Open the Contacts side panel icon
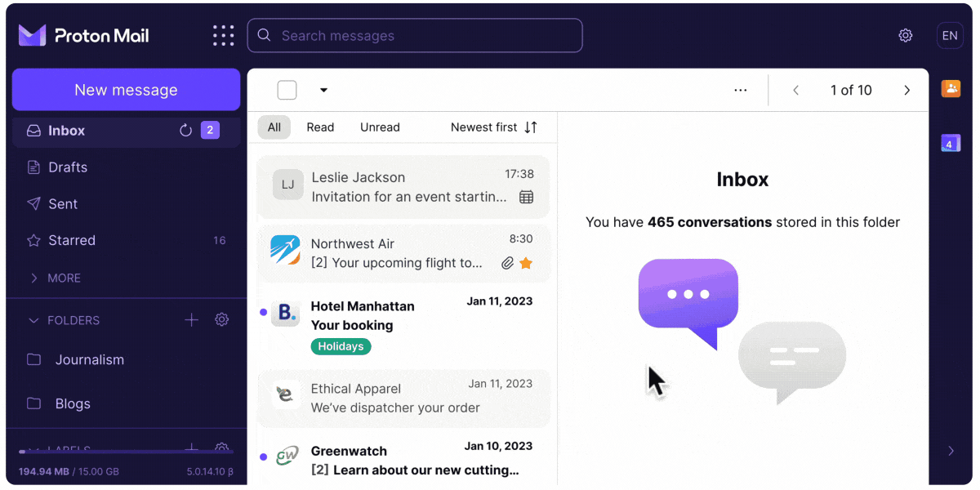This screenshot has width=980, height=490. coord(951,89)
